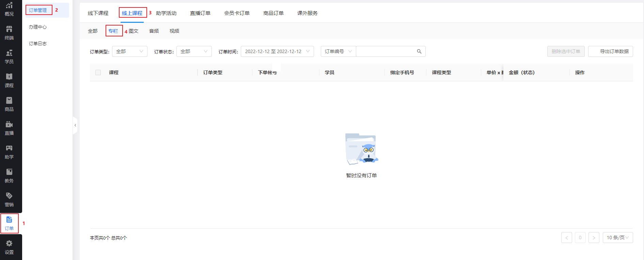Select the 全部 sub-tab
The image size is (644, 260).
pos(93,31)
